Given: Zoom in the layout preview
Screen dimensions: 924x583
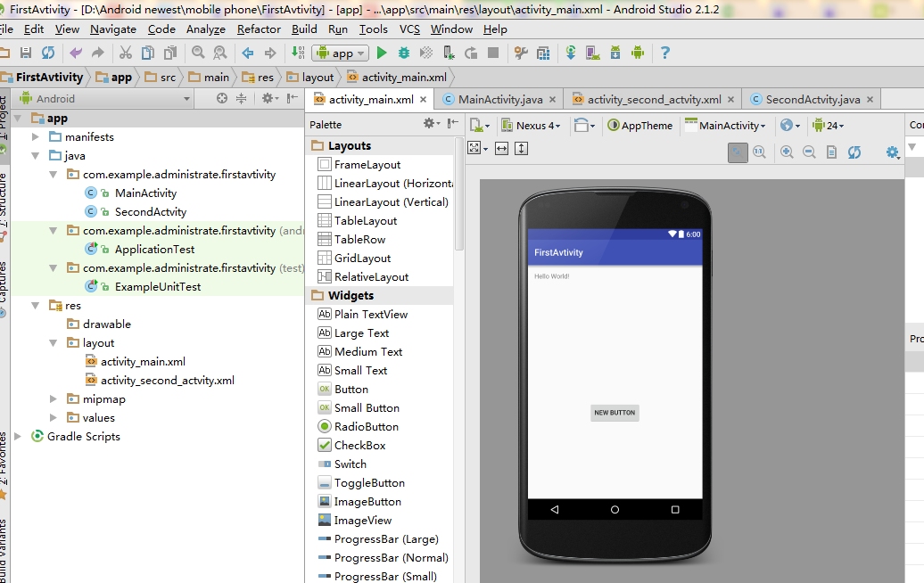Looking at the screenshot, I should click(787, 152).
